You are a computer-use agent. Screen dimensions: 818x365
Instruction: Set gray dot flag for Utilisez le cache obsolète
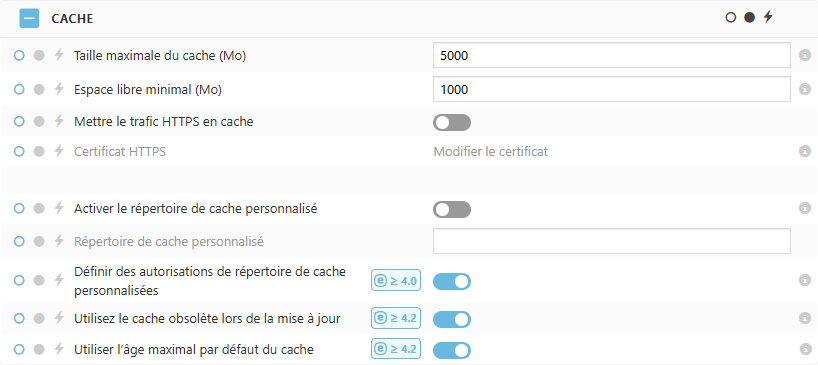tap(39, 318)
